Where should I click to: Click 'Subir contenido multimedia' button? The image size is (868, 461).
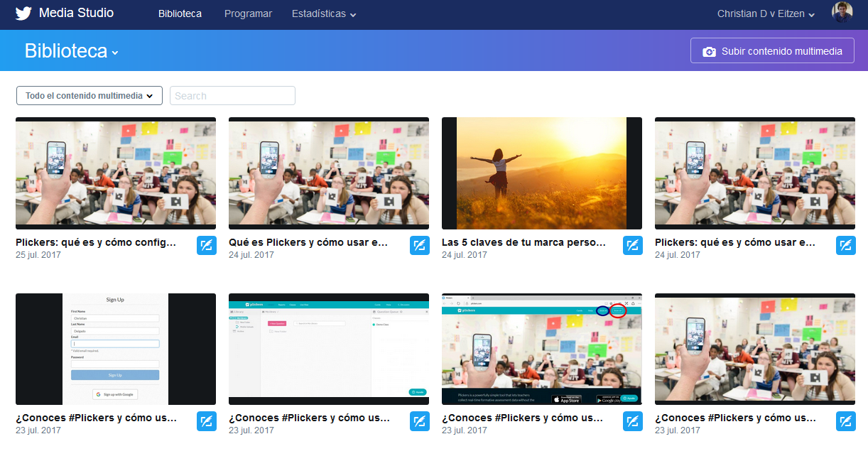pos(772,51)
